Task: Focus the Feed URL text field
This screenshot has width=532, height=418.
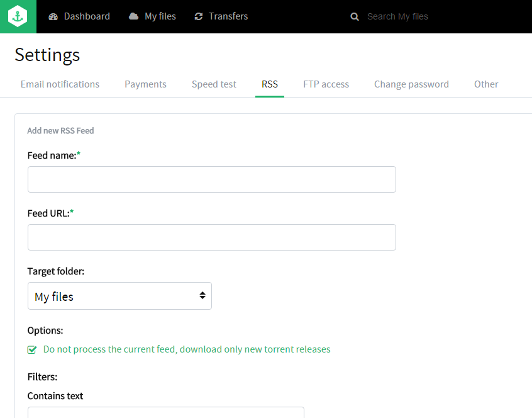Action: point(211,237)
